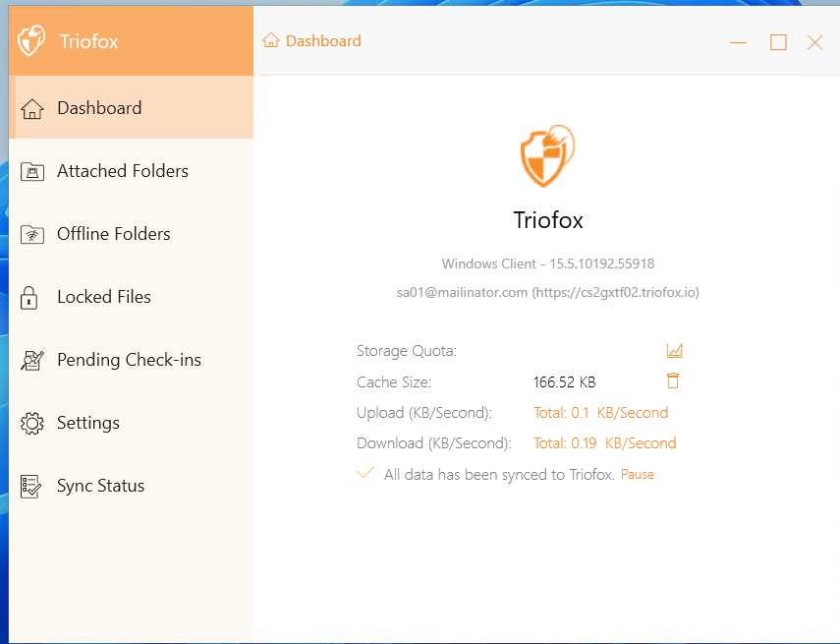
Task: Click the central Triofox shield emblem
Action: pos(548,155)
